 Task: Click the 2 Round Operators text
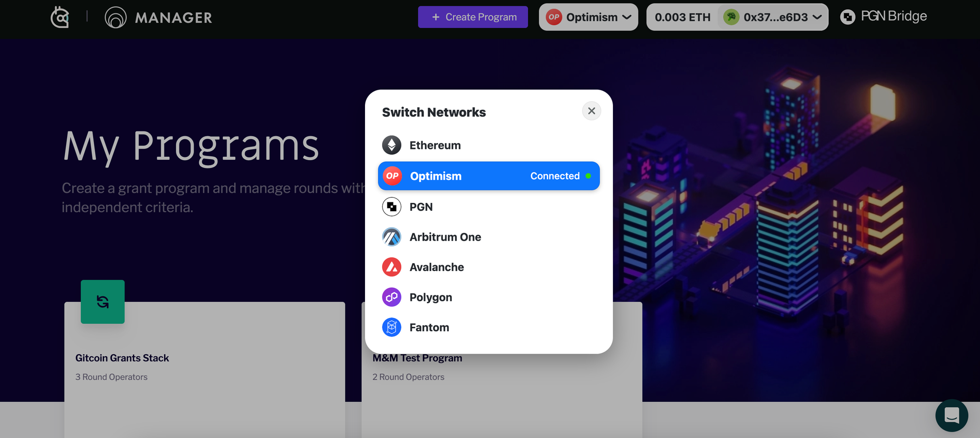(408, 377)
